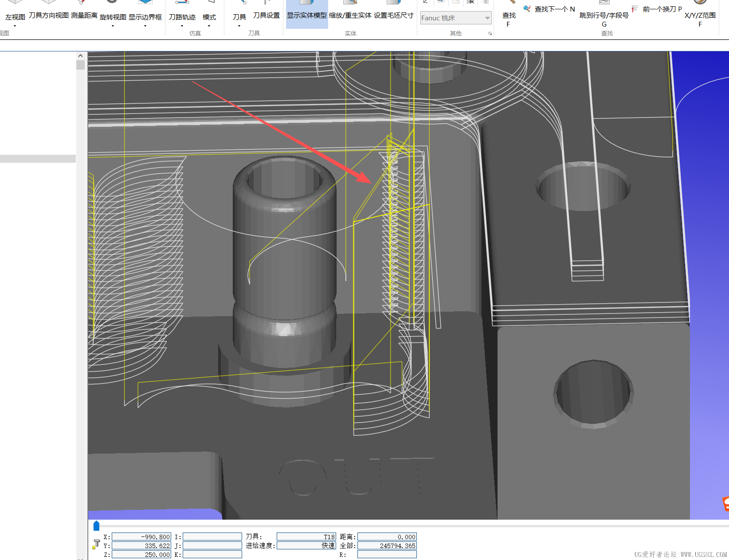Expand the 左视图 view dropdown
Image resolution: width=729 pixels, height=560 pixels.
[15, 26]
